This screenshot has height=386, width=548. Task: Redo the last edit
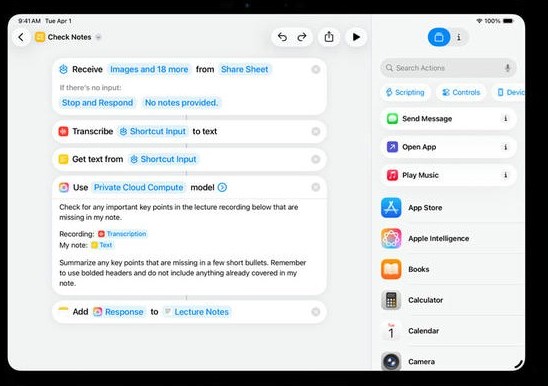302,37
